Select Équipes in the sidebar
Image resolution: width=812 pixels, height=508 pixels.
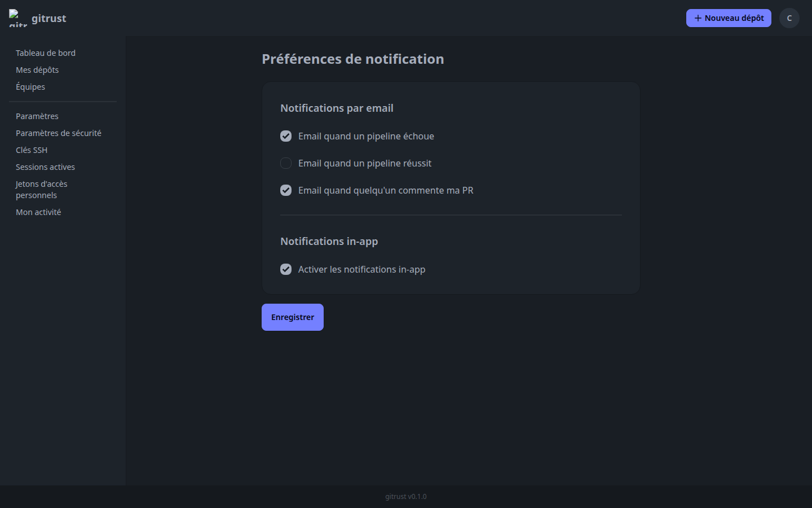[x=30, y=86]
